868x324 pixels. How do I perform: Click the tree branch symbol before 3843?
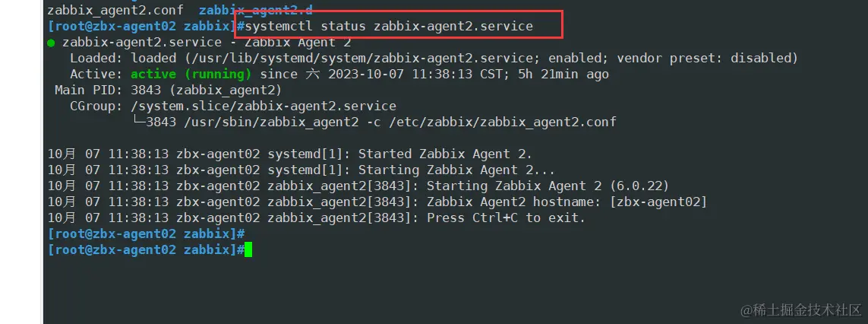tap(138, 122)
